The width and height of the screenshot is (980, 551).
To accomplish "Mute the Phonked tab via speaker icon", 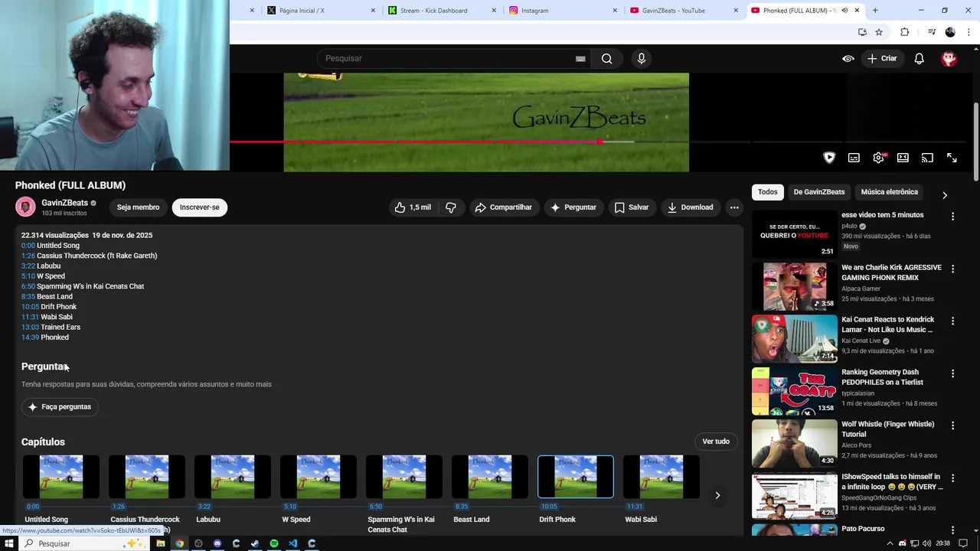I will click(844, 11).
